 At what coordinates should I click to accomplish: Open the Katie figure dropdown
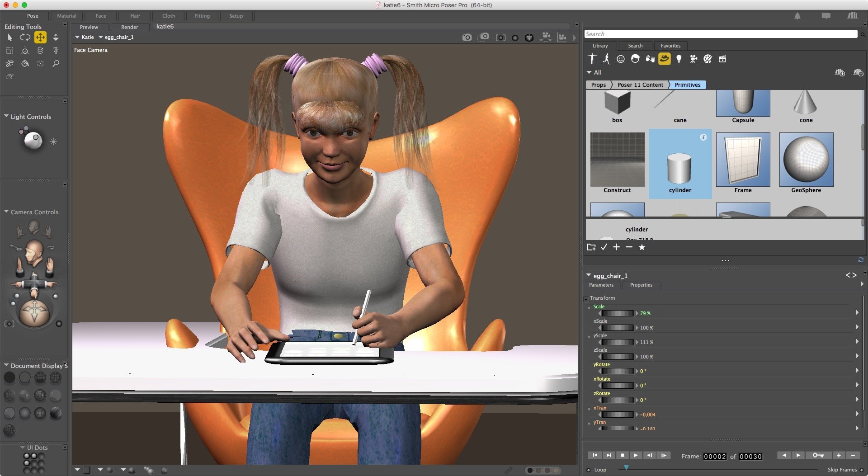click(x=85, y=37)
